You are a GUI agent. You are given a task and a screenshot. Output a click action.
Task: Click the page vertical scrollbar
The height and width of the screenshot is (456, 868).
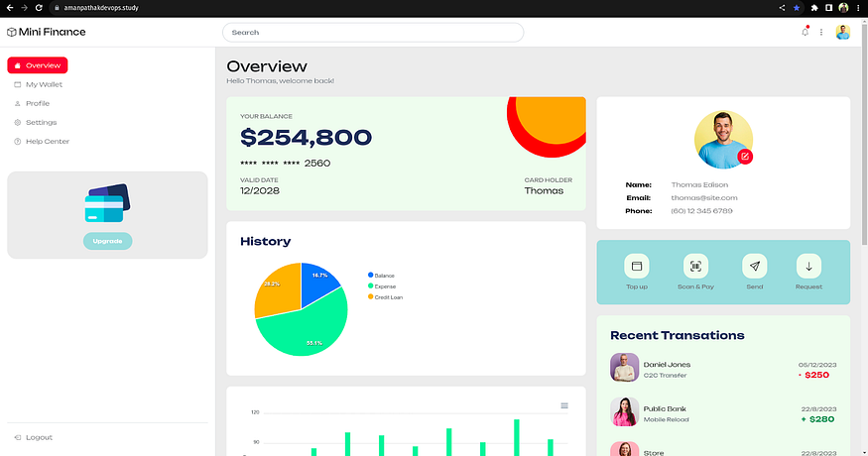pyautogui.click(x=865, y=133)
